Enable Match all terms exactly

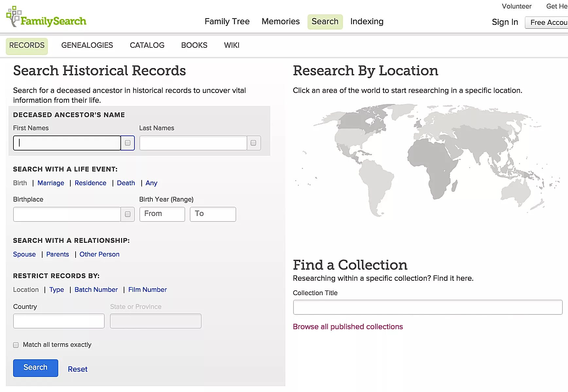pyautogui.click(x=16, y=345)
